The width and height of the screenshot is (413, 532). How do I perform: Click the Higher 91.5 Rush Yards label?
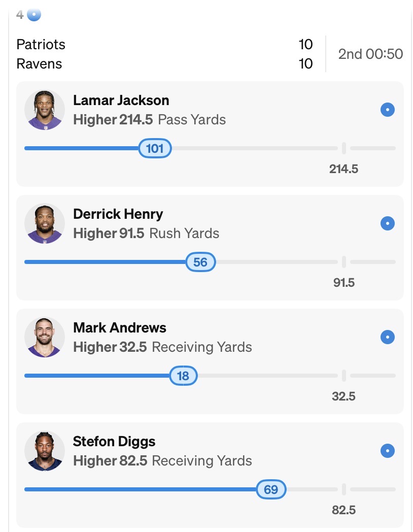[x=146, y=234]
